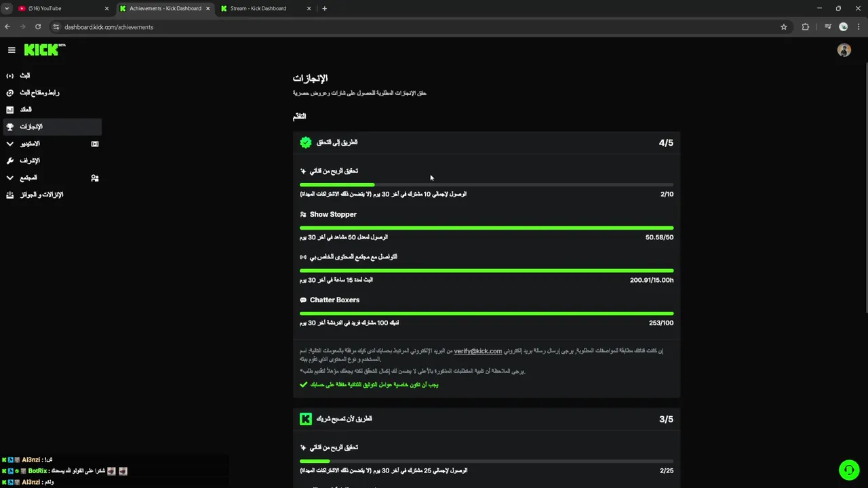Open the stream URL and key page
The image size is (868, 488).
tap(39, 93)
